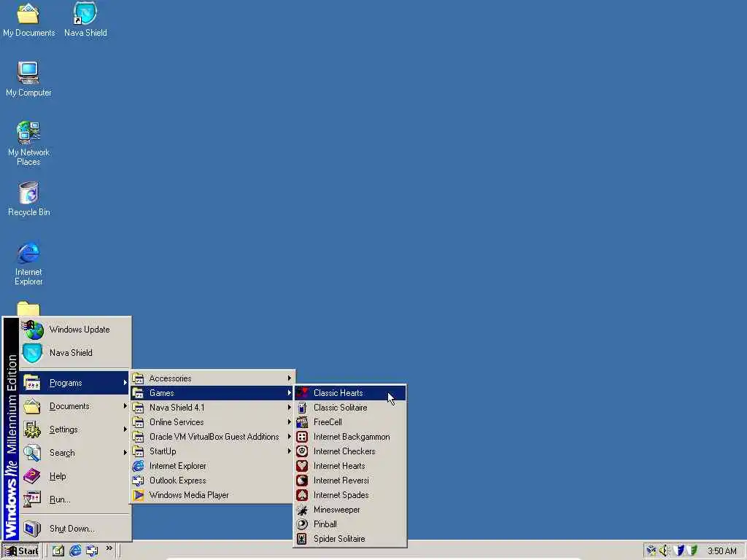Open the My Documents desktop icon
Viewport: 747px width, 560px height.
pyautogui.click(x=28, y=20)
